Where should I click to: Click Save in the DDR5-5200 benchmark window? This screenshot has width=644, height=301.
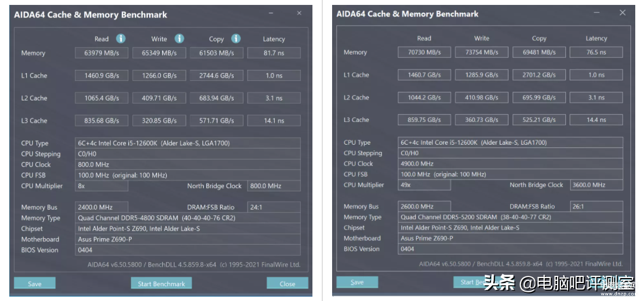coord(357,282)
